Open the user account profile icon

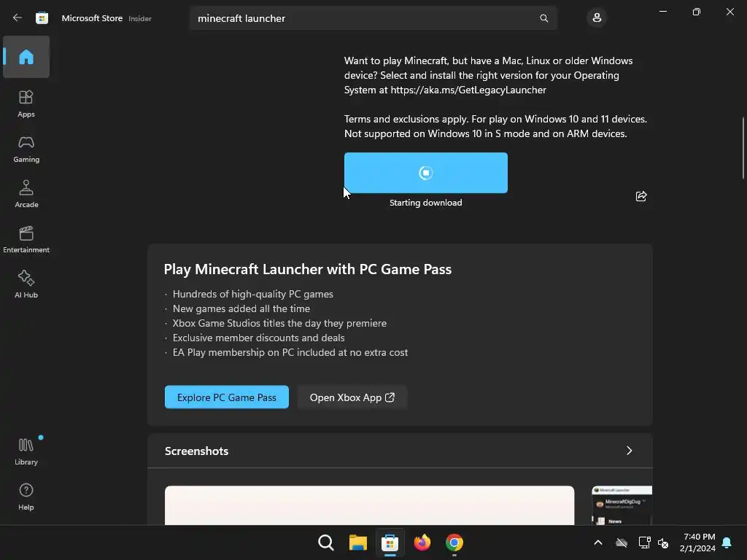click(597, 18)
